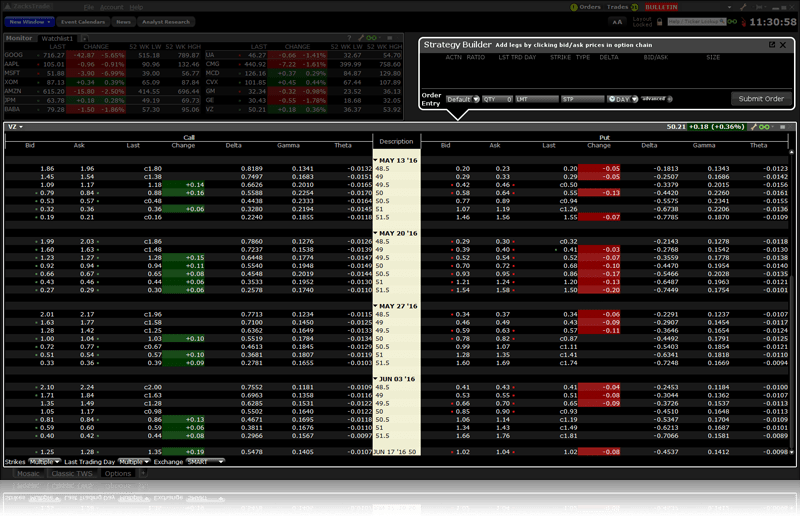
Task: Select the Watchlist1 tab
Action: click(x=57, y=38)
